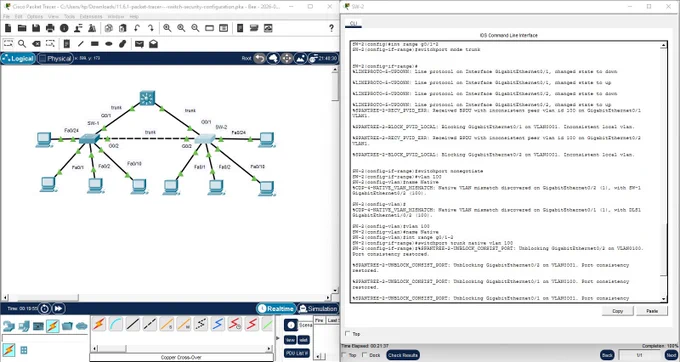Viewport: 680px width, 362px height.
Task: Click the Back navigation arrow in the logical bar
Action: (259, 59)
